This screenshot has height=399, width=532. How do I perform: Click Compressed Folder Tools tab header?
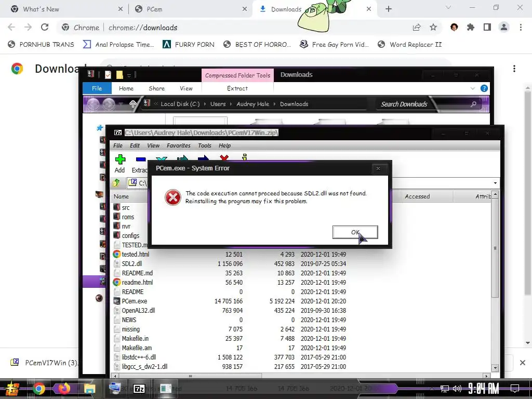pos(237,75)
